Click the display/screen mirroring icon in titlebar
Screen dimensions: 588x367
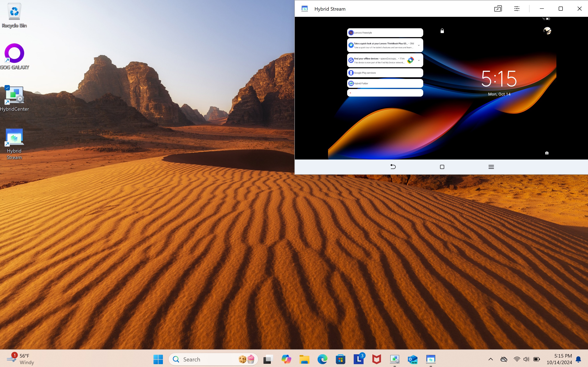498,8
